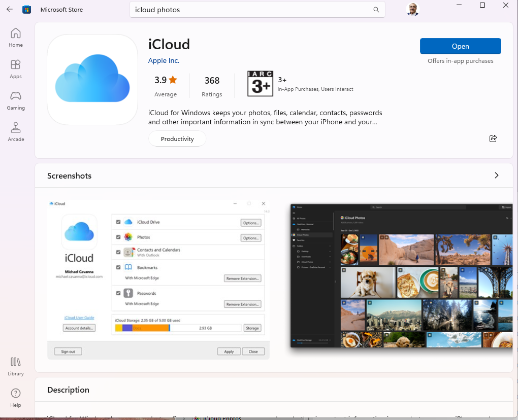Open the Apple Inc. publisher link
This screenshot has height=420, width=518.
[164, 60]
